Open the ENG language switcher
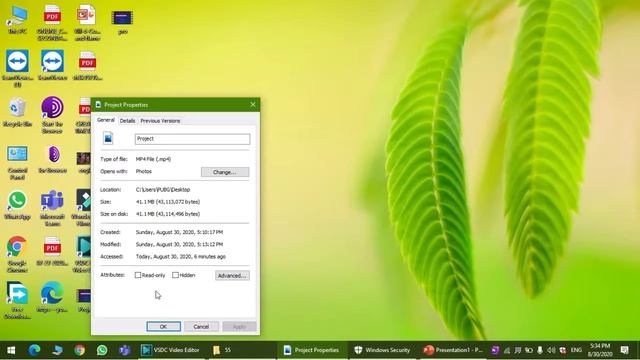Image resolution: width=640 pixels, height=360 pixels. pyautogui.click(x=576, y=350)
